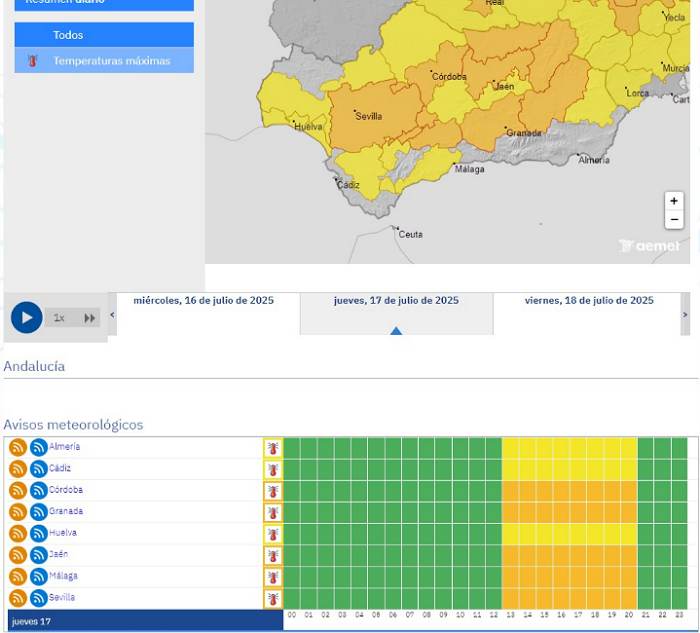Screen dimensions: 700x633
Task: Zoom in on the map
Action: 674,201
